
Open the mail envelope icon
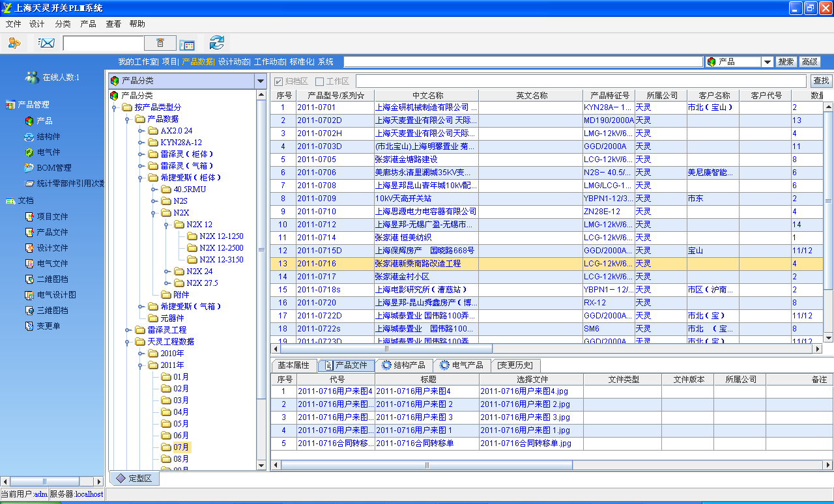tap(46, 44)
